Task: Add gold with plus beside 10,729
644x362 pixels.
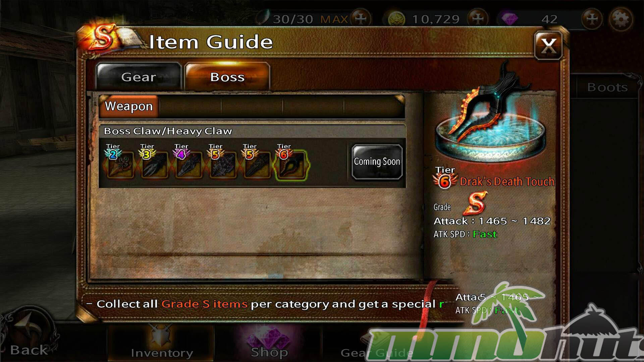Action: (478, 19)
